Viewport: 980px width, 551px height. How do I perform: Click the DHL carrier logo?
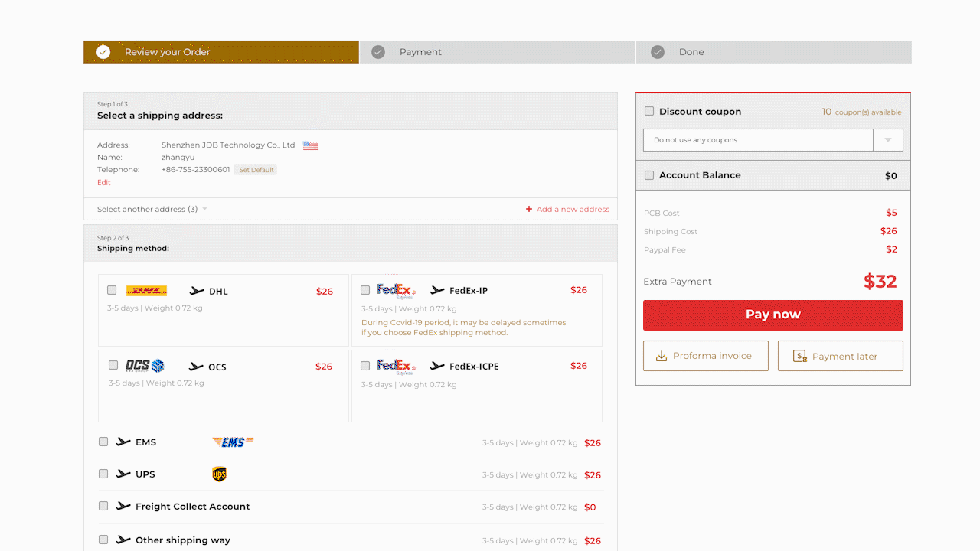146,291
